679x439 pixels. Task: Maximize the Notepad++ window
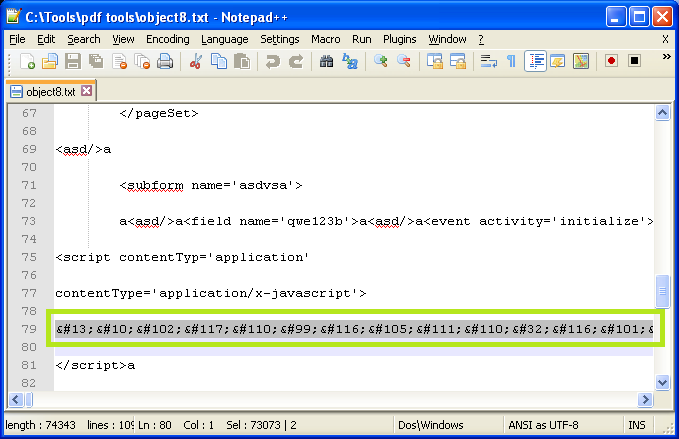click(639, 17)
